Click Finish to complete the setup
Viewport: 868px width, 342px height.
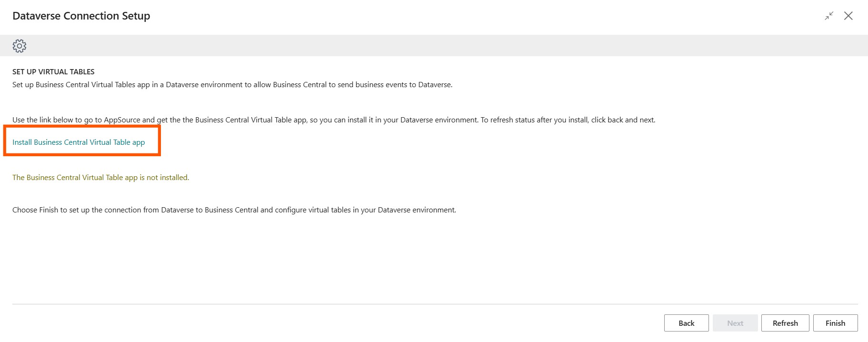[835, 323]
